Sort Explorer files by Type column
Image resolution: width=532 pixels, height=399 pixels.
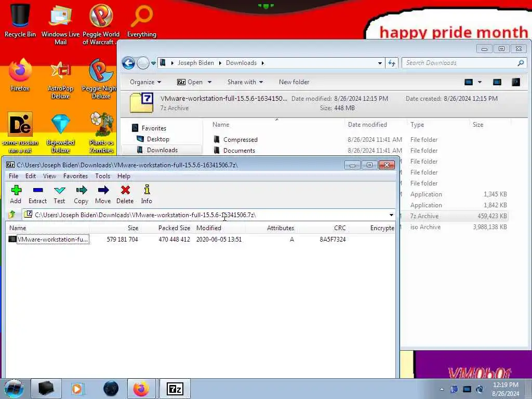tap(438, 125)
